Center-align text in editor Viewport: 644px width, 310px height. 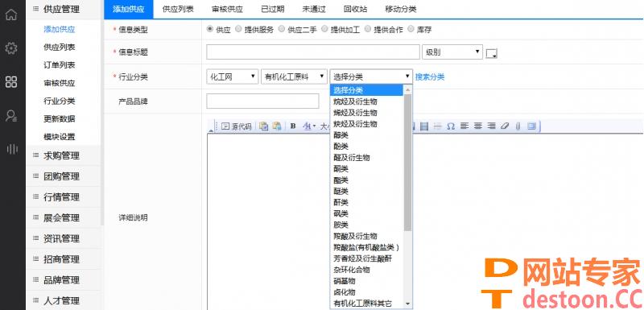(x=477, y=126)
